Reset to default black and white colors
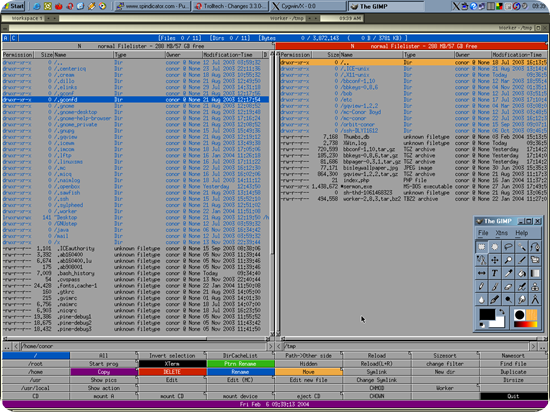Screen dimensions: 550x412 tap(482, 325)
